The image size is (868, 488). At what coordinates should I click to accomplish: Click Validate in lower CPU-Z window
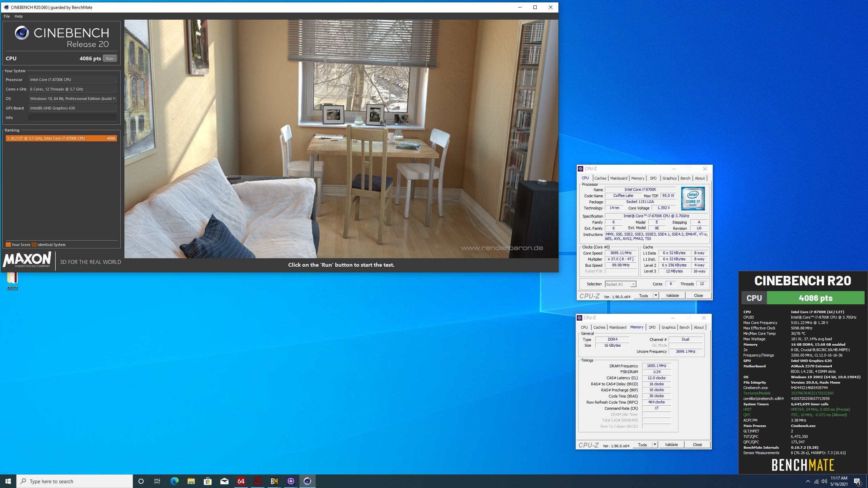pos(671,445)
